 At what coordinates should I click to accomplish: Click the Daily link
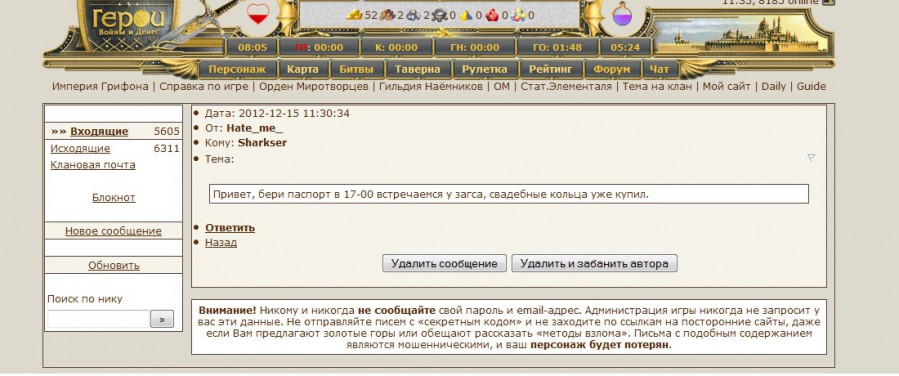tap(773, 87)
